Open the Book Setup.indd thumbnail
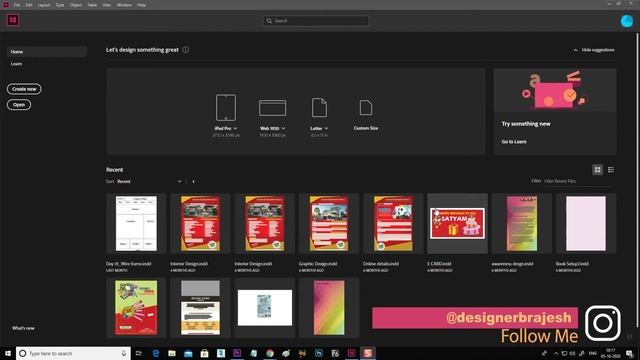This screenshot has height=360, width=640. pyautogui.click(x=586, y=223)
